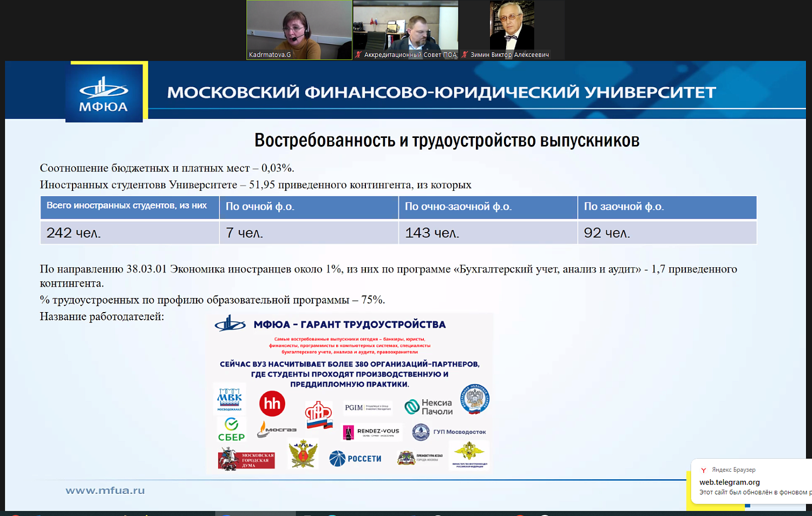Click the Мосгаз flame logo

[x=276, y=429]
